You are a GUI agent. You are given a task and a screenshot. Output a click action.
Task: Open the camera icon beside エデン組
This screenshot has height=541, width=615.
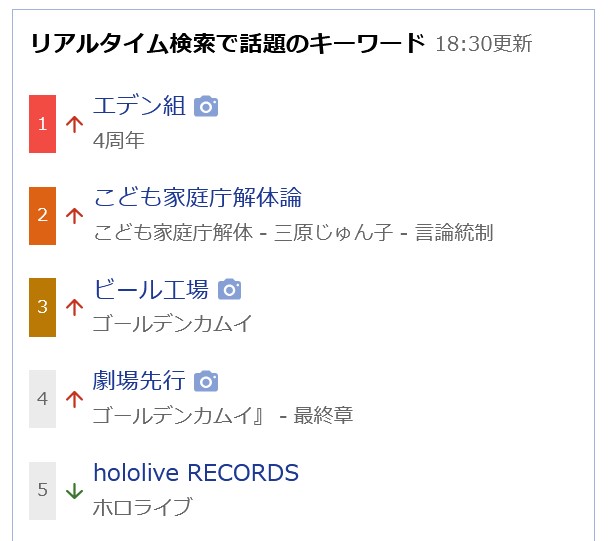click(206, 106)
